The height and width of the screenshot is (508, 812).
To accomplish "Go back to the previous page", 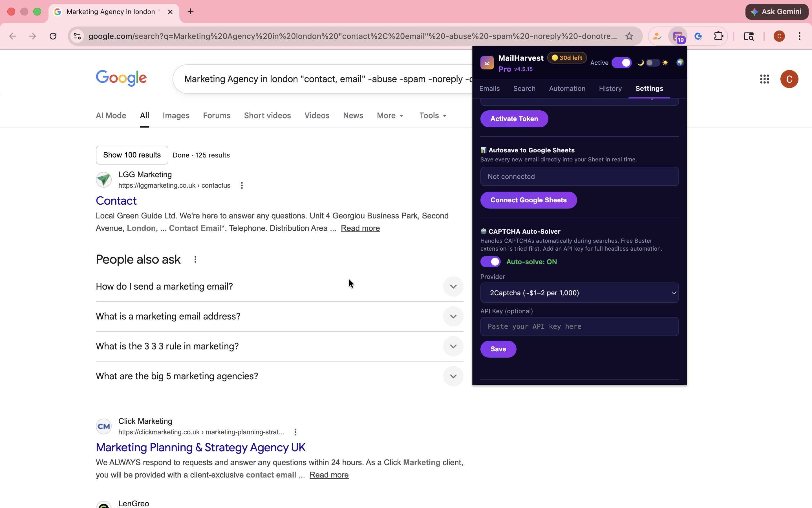I will pos(12,36).
